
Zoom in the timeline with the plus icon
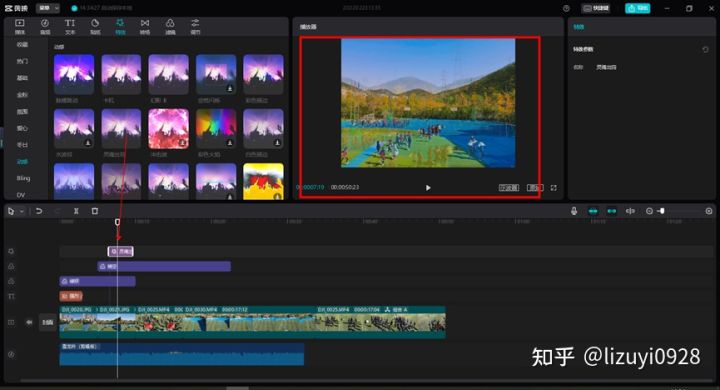tap(709, 211)
